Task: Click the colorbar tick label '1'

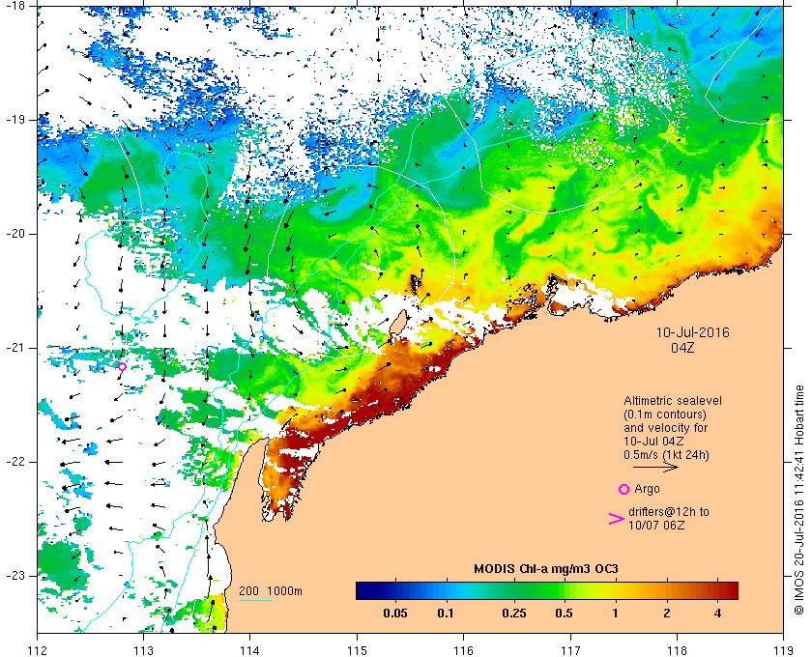Action: coord(615,614)
